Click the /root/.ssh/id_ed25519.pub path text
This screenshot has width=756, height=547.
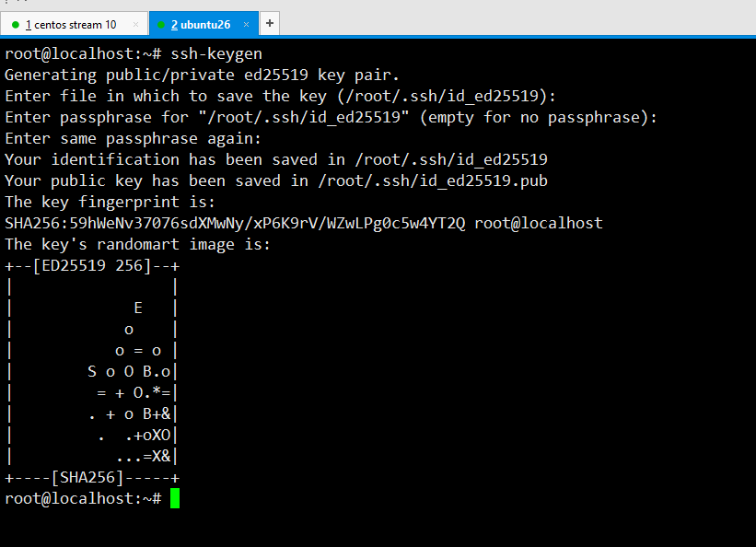[433, 180]
